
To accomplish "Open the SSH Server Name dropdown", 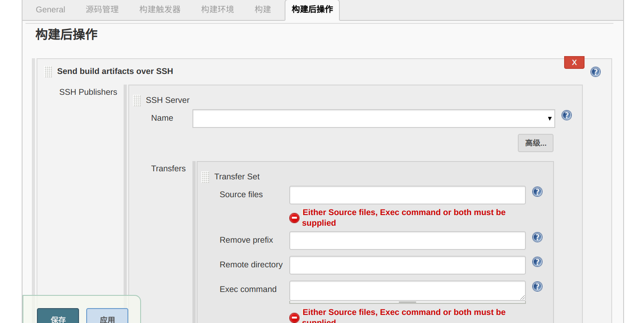I will coord(374,119).
